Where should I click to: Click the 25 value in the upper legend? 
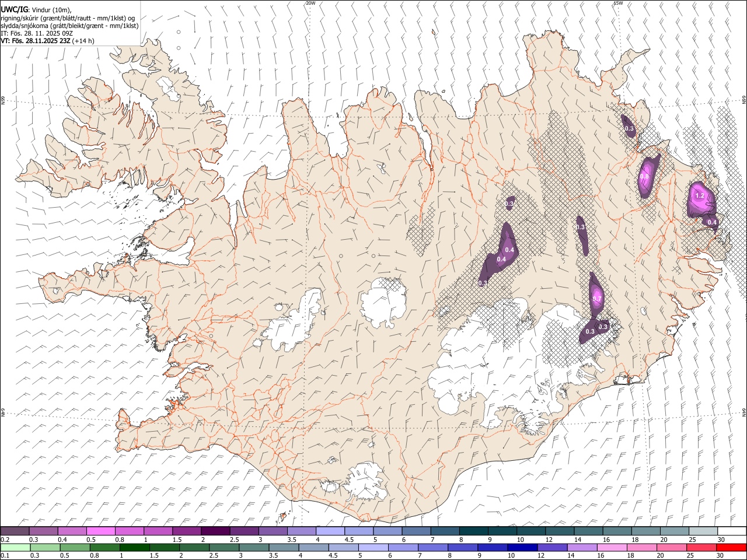pos(692,540)
